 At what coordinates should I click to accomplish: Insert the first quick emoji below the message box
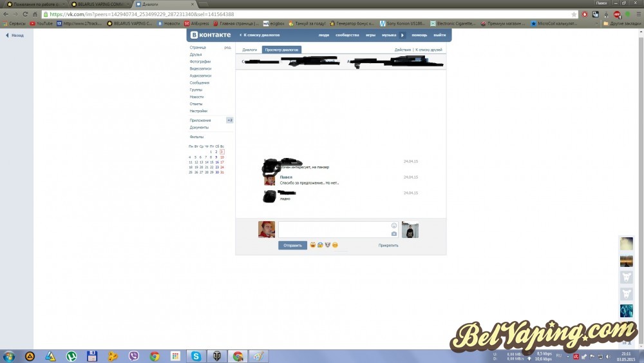[312, 245]
